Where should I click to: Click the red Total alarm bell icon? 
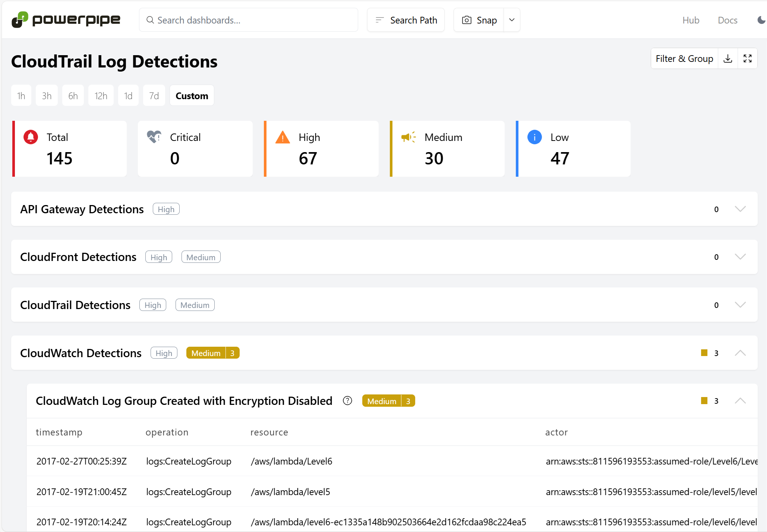31,137
